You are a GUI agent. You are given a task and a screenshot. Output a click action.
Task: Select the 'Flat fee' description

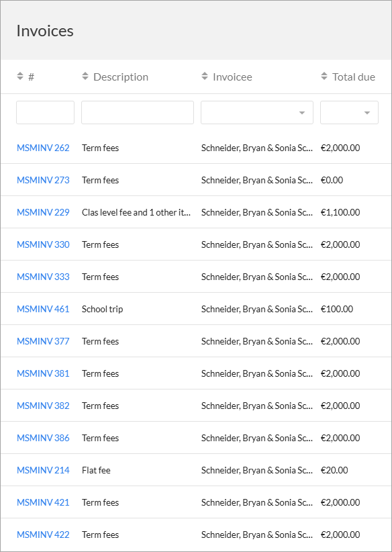coord(96,470)
